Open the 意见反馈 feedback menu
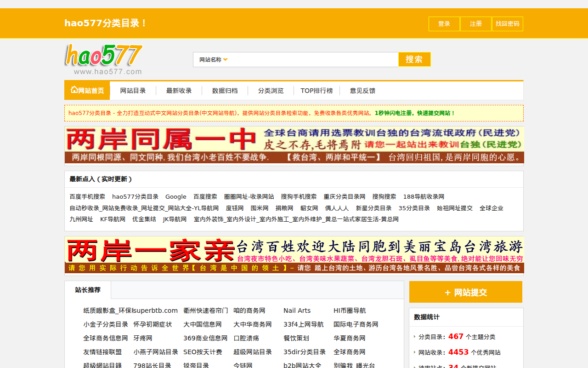 click(x=362, y=91)
